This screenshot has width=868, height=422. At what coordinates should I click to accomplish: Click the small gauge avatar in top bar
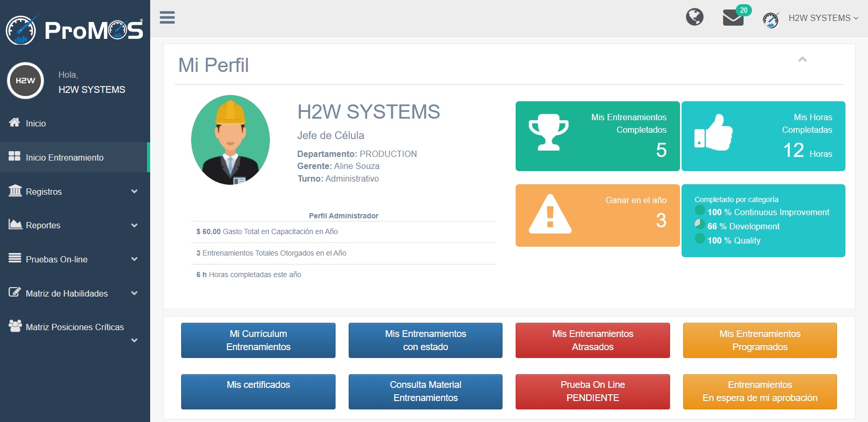(x=770, y=19)
